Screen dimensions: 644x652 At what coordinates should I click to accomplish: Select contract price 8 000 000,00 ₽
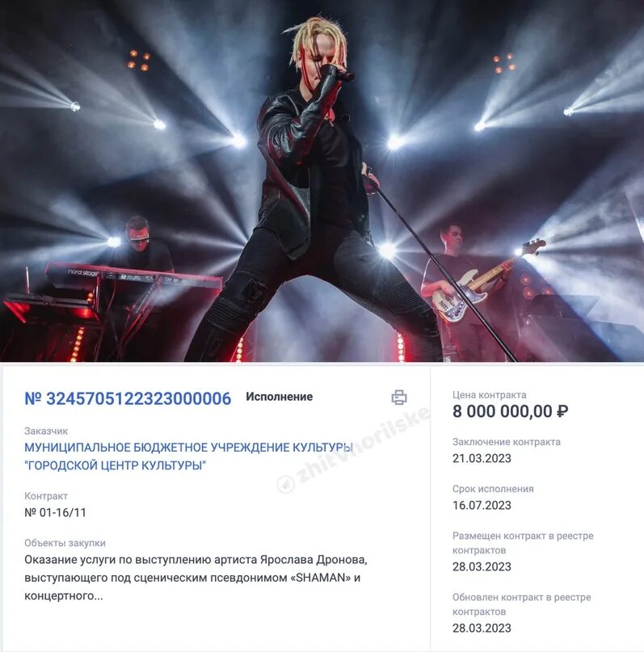click(x=510, y=411)
